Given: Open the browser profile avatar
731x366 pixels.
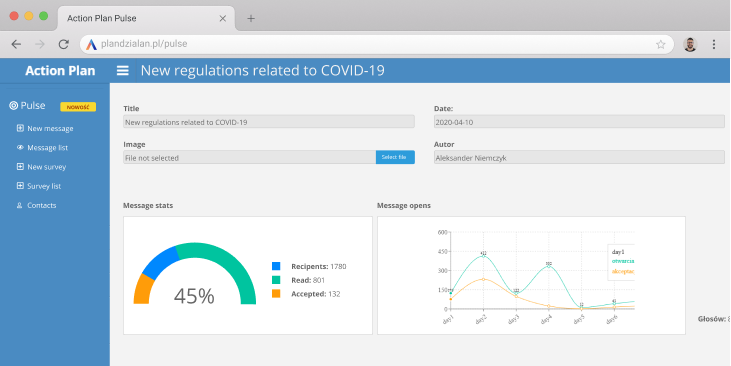Looking at the screenshot, I should [690, 44].
